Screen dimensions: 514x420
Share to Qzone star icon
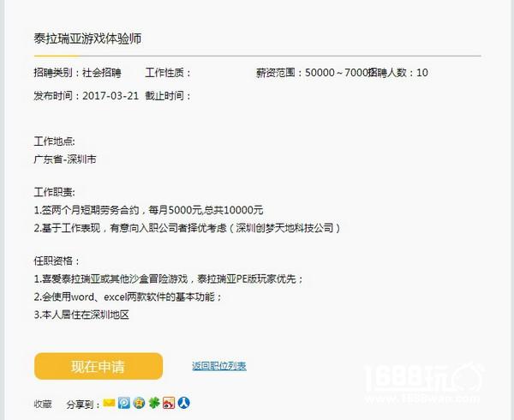(139, 403)
